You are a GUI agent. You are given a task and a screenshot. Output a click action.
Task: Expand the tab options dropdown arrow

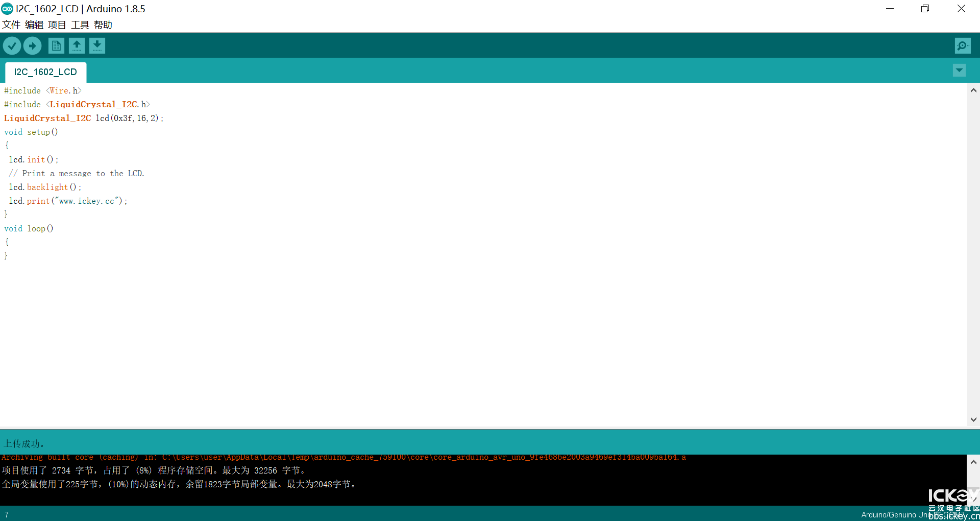click(959, 70)
